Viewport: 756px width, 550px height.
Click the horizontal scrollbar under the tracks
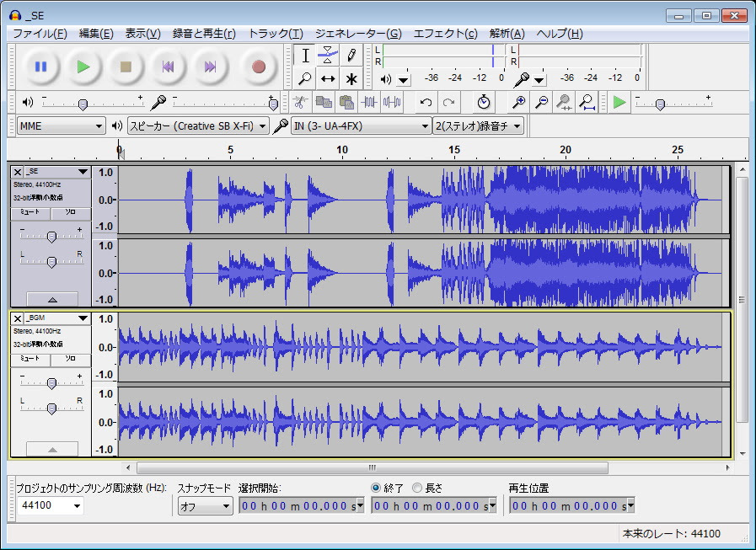373,467
